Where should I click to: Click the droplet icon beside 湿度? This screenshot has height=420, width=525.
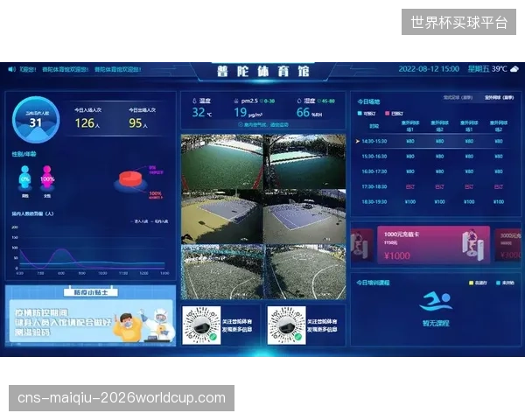299,101
